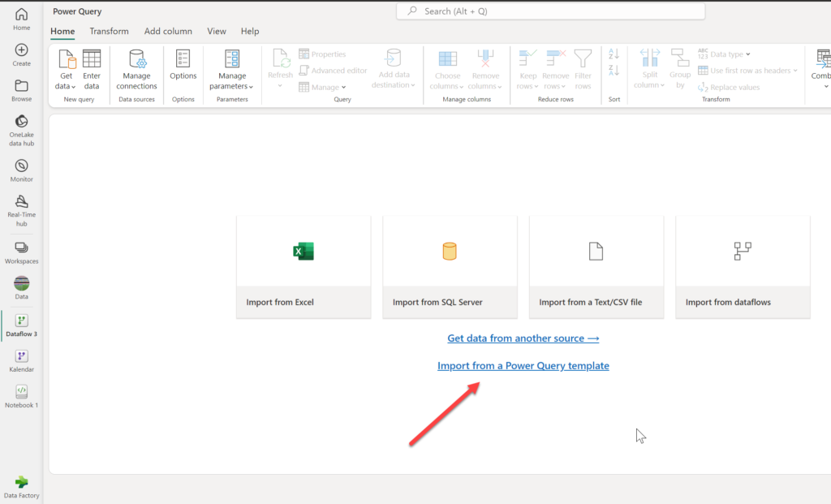Viewport: 831px width, 504px height.
Task: Expand Add data destination dropdown
Action: pyautogui.click(x=412, y=85)
